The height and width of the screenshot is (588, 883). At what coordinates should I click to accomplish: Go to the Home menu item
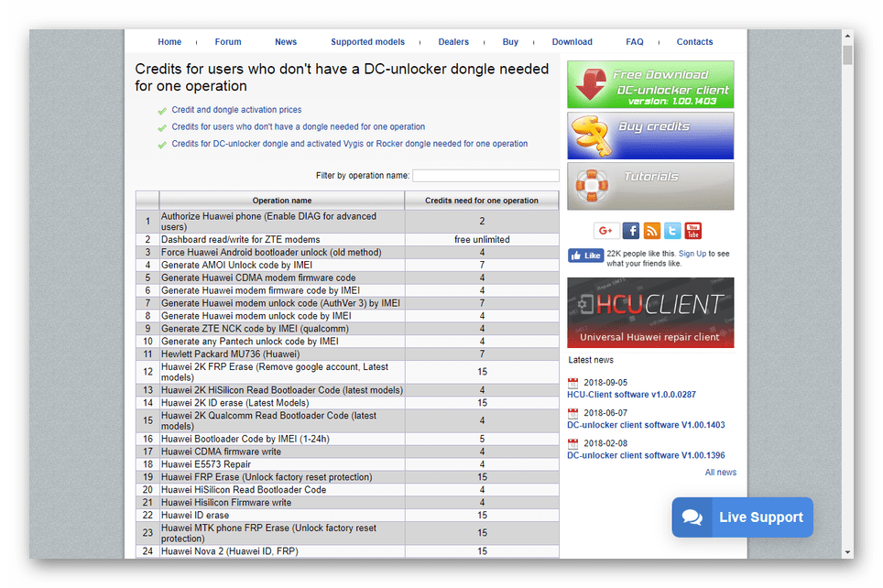(169, 42)
